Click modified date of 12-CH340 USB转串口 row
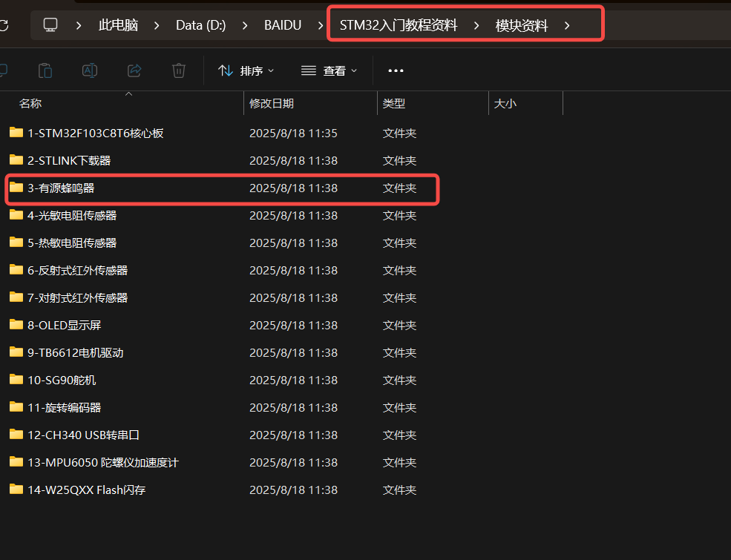 click(x=293, y=435)
